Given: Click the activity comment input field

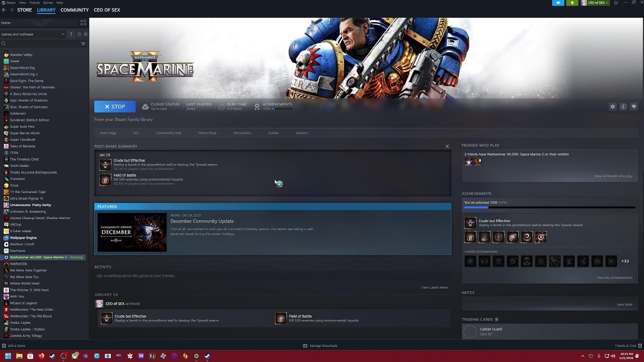Looking at the screenshot, I should pyautogui.click(x=272, y=276).
